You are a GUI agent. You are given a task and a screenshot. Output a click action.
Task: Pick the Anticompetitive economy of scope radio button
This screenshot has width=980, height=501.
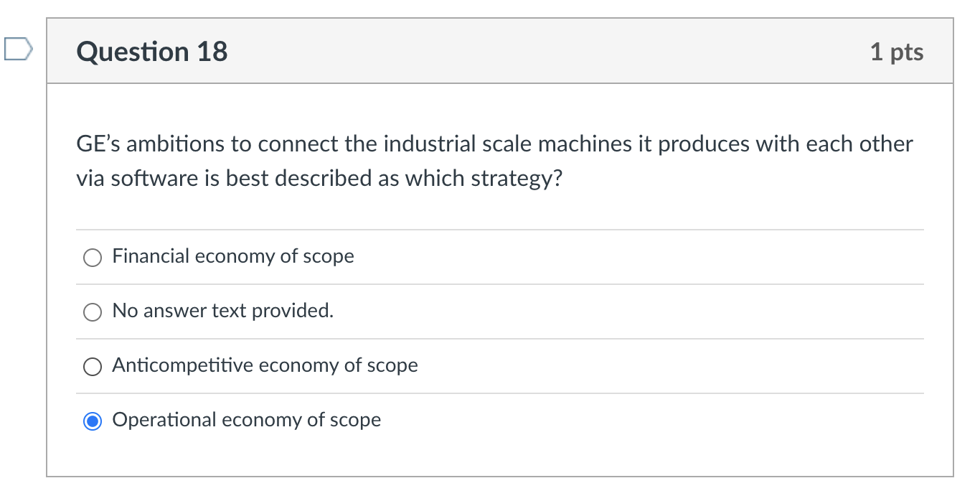93,367
